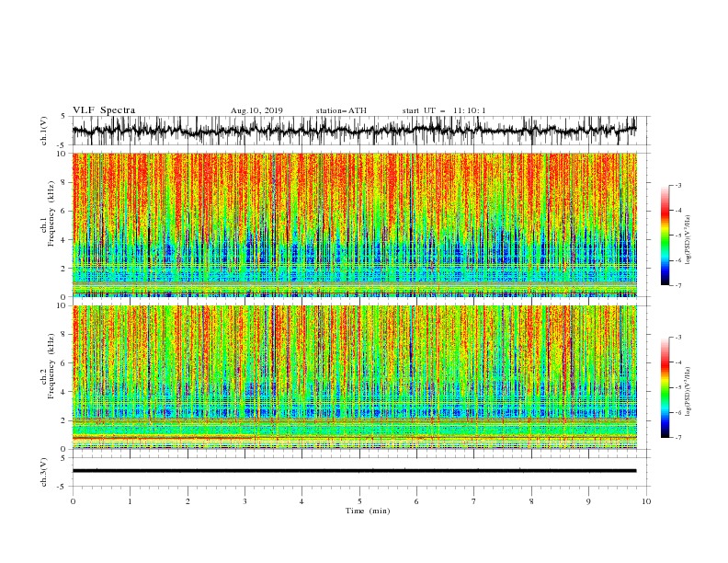Image resolution: width=728 pixels, height=563 pixels.
Task: Click the ch.2 "Frequency (kHz)" axis label
Action: point(51,366)
